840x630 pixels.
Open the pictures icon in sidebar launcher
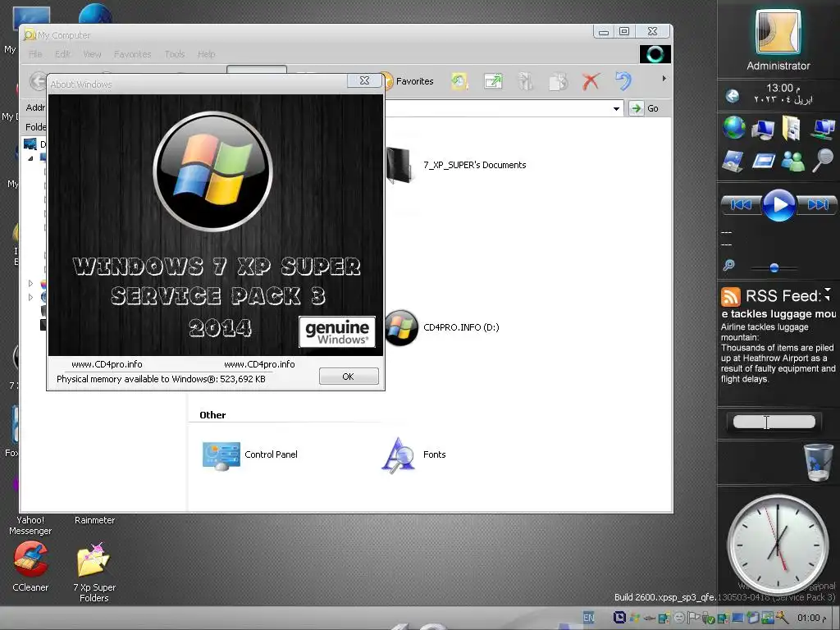(x=733, y=161)
